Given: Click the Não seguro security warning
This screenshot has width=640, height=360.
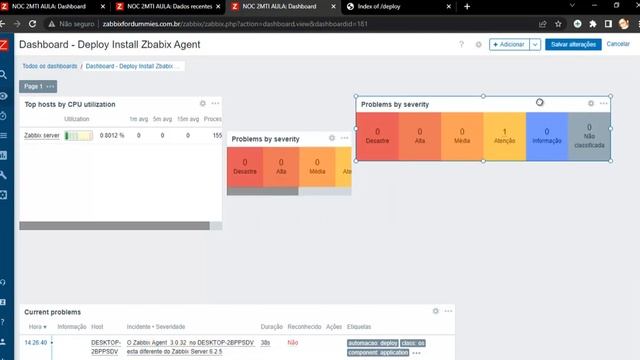Looking at the screenshot, I should tap(72, 24).
